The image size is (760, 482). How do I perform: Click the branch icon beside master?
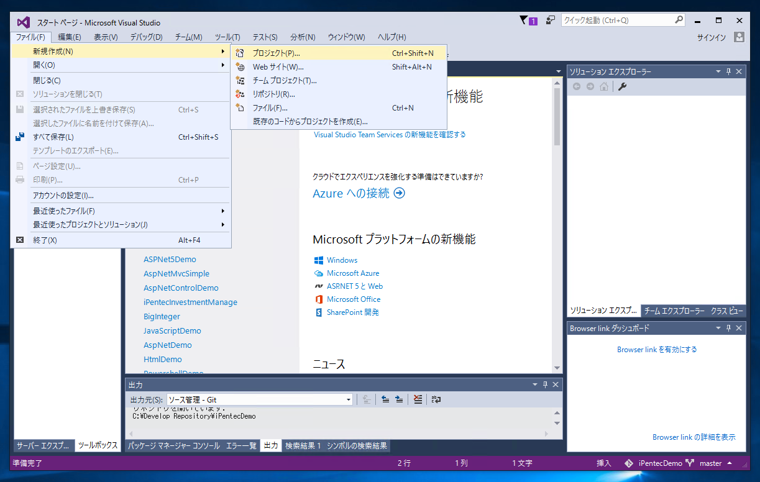click(x=690, y=463)
